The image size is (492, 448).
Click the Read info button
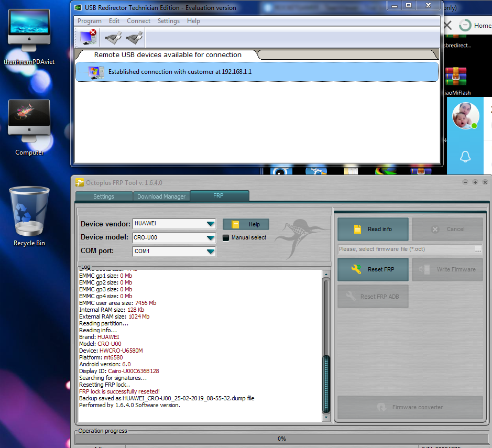[x=373, y=229]
